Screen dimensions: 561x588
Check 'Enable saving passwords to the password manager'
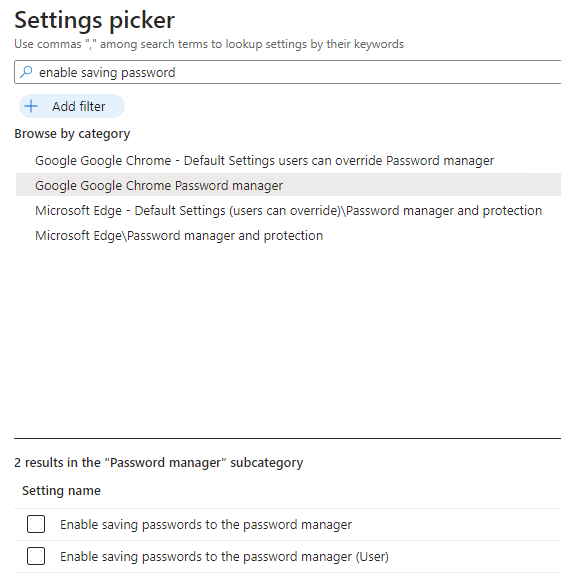pyautogui.click(x=36, y=524)
